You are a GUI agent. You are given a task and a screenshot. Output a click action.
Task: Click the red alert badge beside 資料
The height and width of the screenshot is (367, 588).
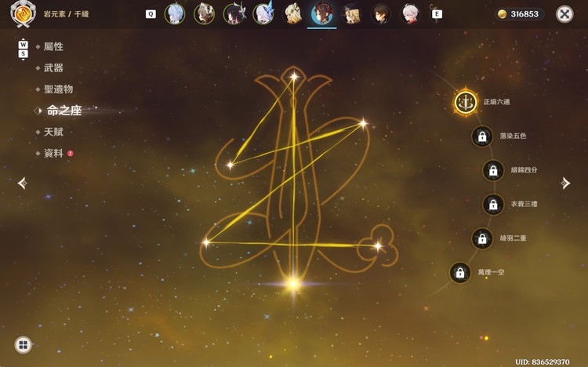click(70, 154)
